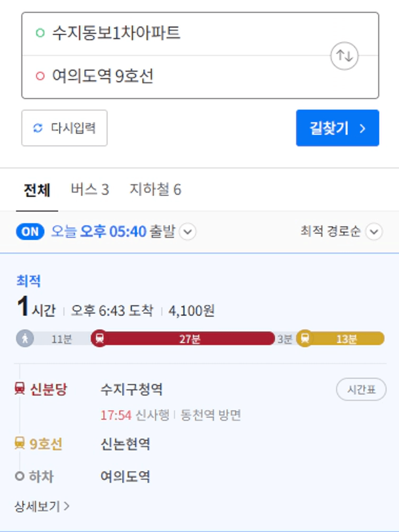Click the red train icon on 27분 segment

coord(99,338)
